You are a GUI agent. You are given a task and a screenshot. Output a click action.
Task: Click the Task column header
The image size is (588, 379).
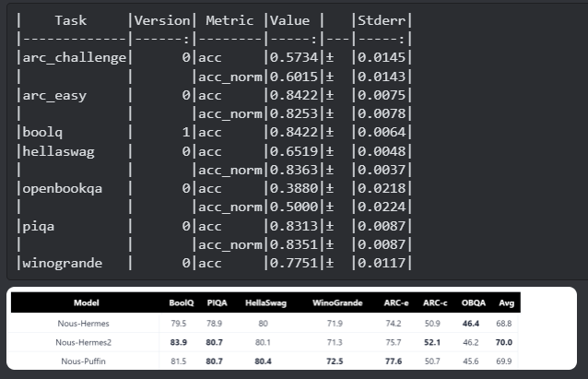point(70,20)
